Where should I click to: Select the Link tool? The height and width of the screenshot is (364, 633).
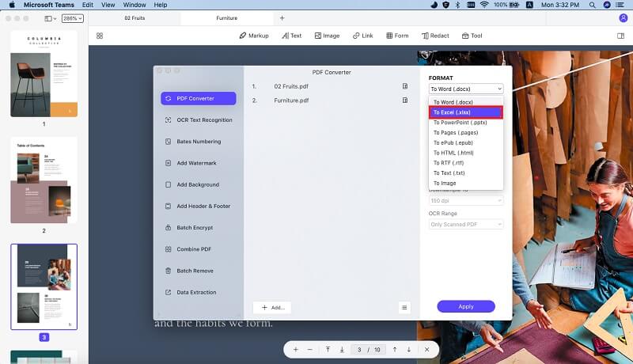coord(362,36)
